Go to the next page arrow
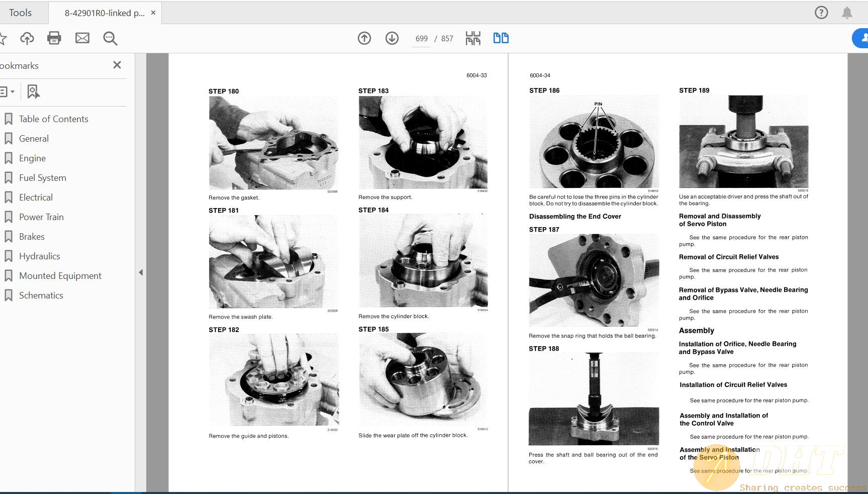The height and width of the screenshot is (494, 868). pyautogui.click(x=392, y=38)
